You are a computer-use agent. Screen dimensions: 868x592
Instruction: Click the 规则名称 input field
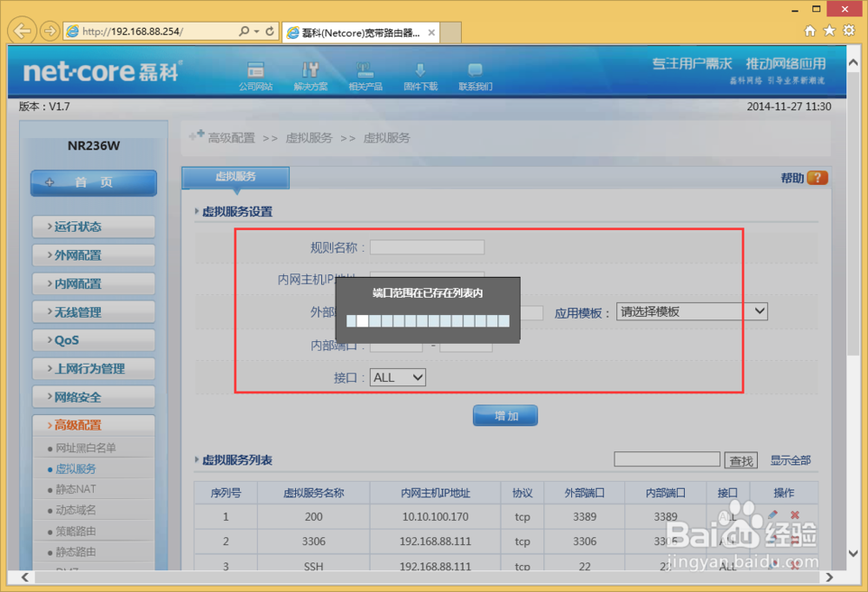coord(427,247)
